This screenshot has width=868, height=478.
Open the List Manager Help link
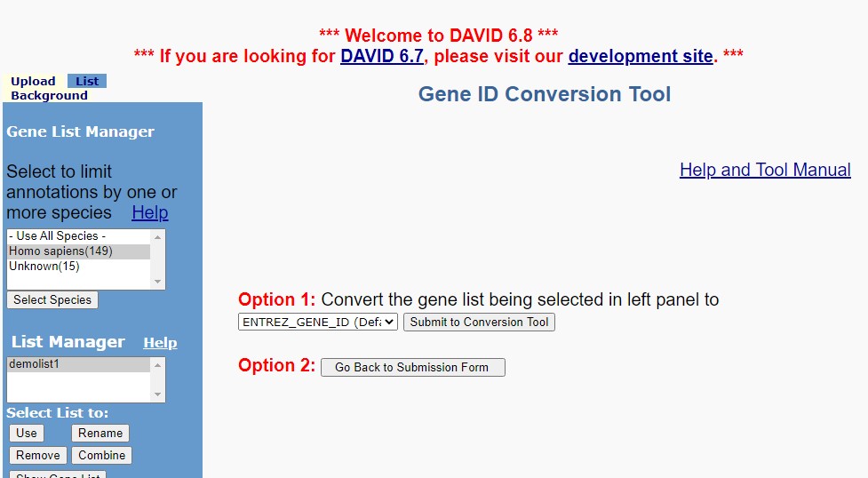click(160, 343)
